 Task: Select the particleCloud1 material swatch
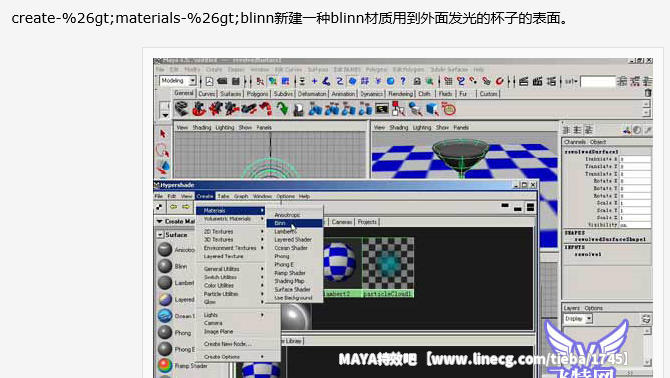pos(388,268)
